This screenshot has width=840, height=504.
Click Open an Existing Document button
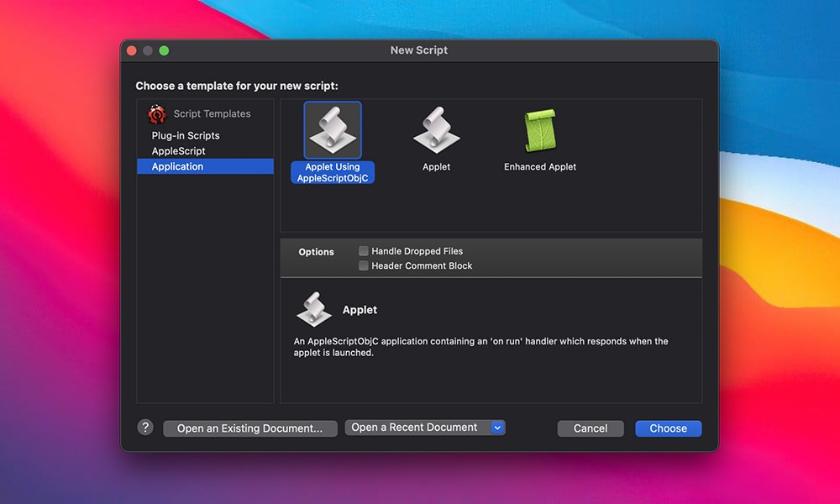click(x=249, y=428)
